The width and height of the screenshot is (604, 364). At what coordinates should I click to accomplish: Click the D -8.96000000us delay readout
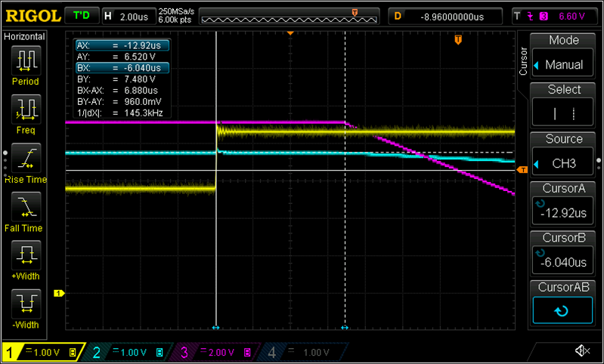click(x=445, y=17)
